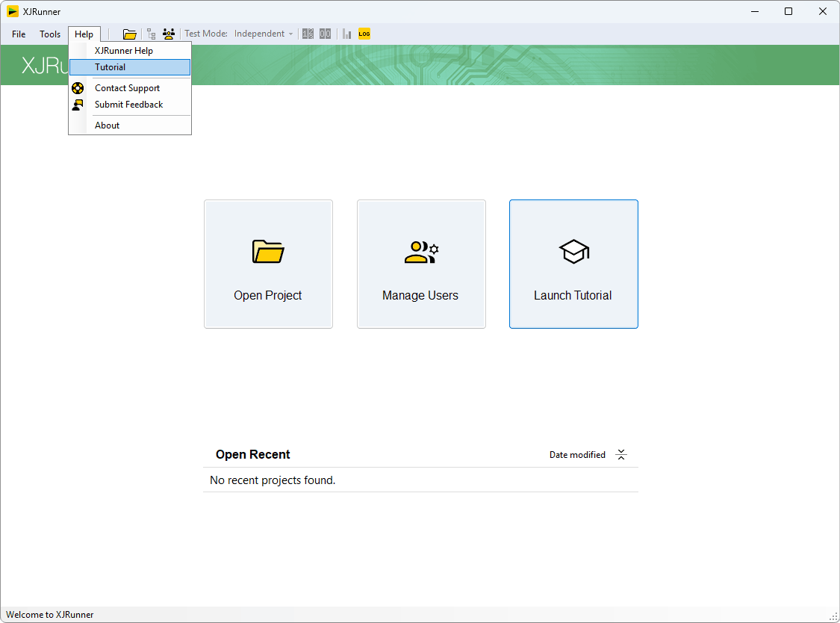Open user management from the toolbar icon
This screenshot has height=623, width=840.
169,34
